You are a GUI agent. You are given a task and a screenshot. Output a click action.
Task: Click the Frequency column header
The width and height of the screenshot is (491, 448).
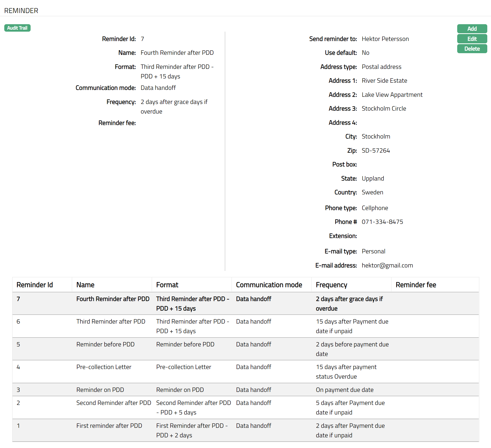pos(331,285)
